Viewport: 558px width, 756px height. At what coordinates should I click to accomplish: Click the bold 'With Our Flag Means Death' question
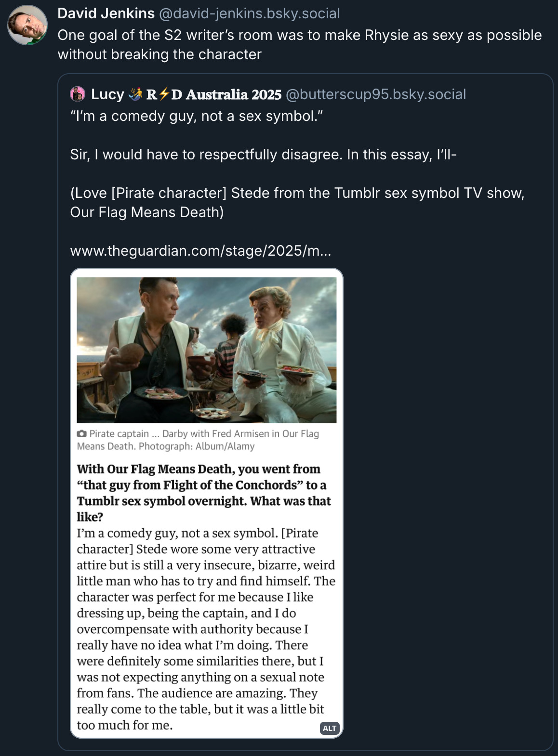click(x=203, y=493)
